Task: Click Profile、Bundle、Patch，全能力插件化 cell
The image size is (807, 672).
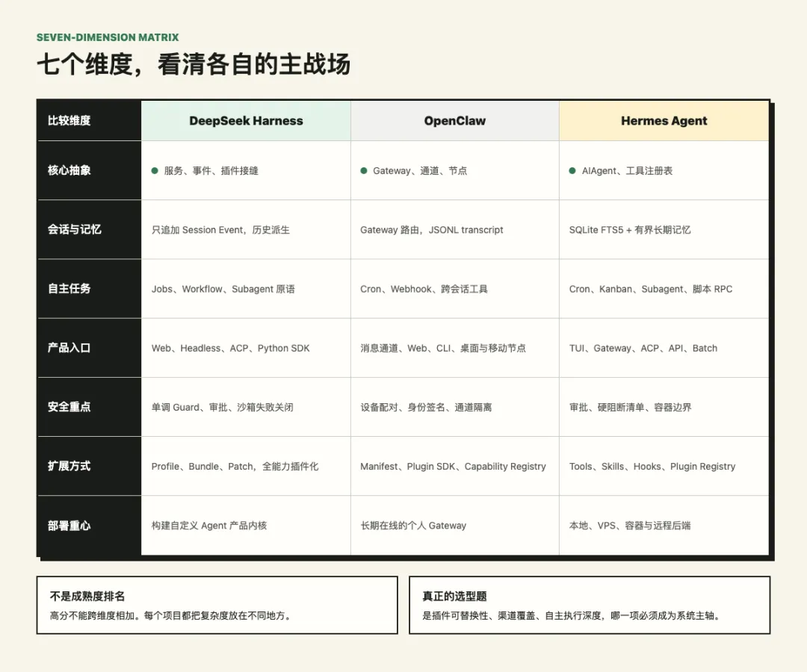Action: coord(246,467)
